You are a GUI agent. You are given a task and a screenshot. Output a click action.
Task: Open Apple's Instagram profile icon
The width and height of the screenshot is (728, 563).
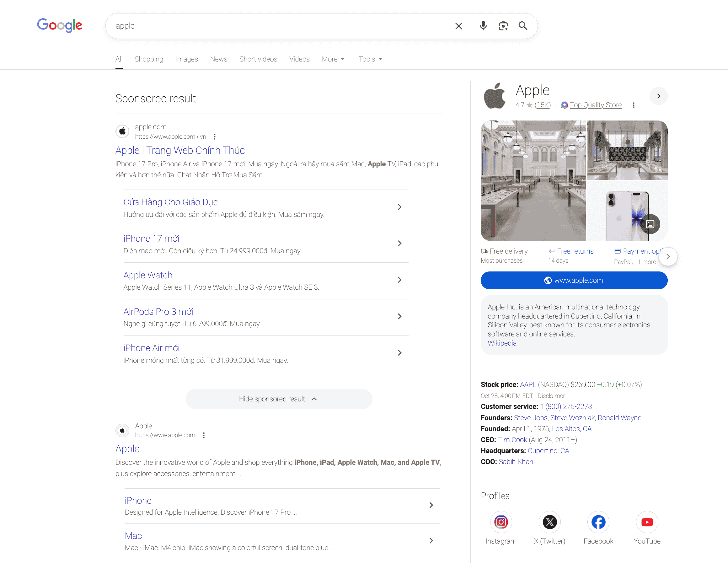pyautogui.click(x=501, y=522)
